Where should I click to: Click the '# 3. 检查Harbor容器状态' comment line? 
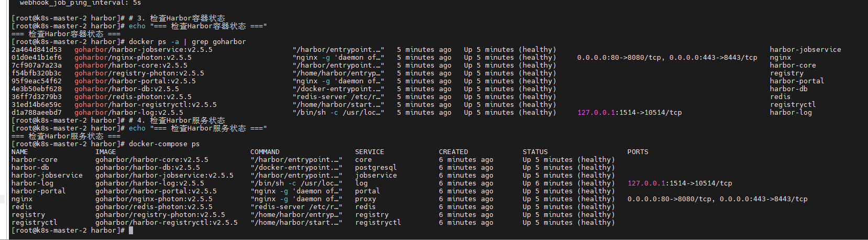coord(177,18)
